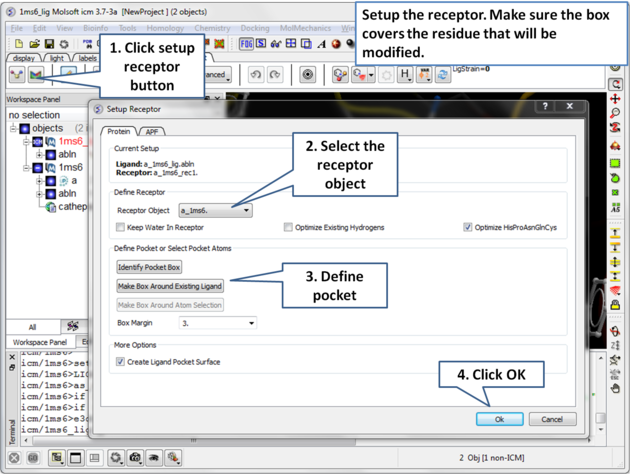630x474 pixels.
Task: Switch to the APF tab
Action: click(x=151, y=131)
